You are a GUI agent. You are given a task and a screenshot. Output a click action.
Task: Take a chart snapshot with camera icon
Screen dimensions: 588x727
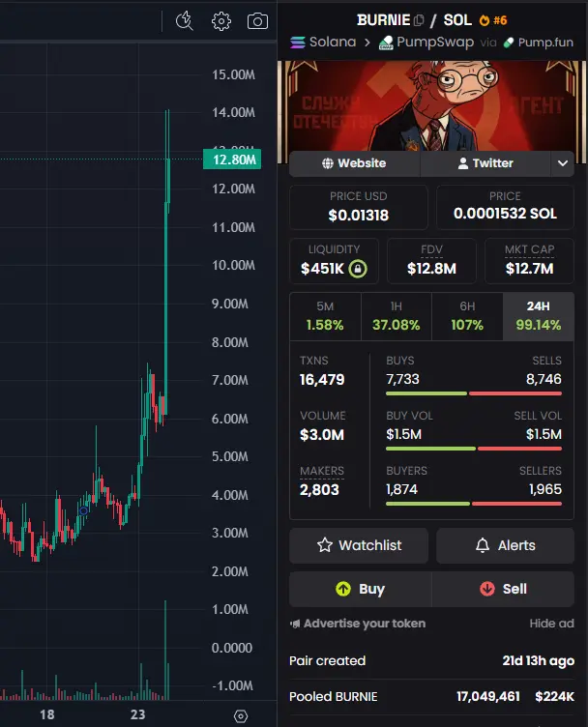[257, 21]
